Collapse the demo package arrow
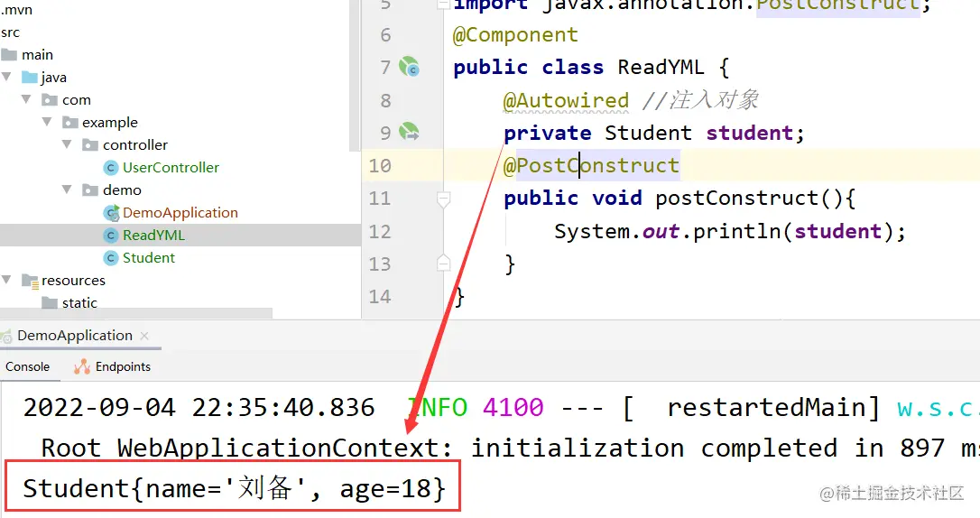980x518 pixels. coord(67,190)
